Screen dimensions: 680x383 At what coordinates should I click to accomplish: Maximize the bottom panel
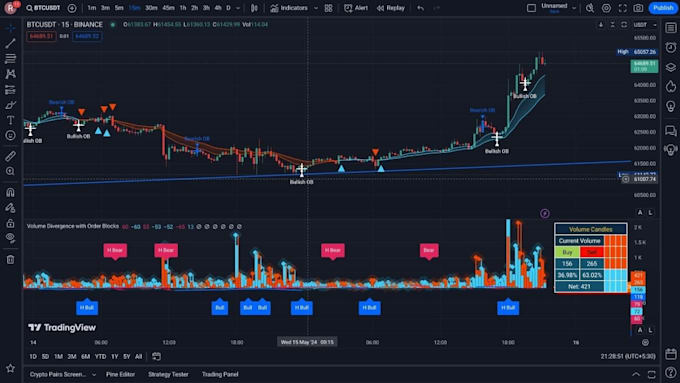[x=651, y=374]
